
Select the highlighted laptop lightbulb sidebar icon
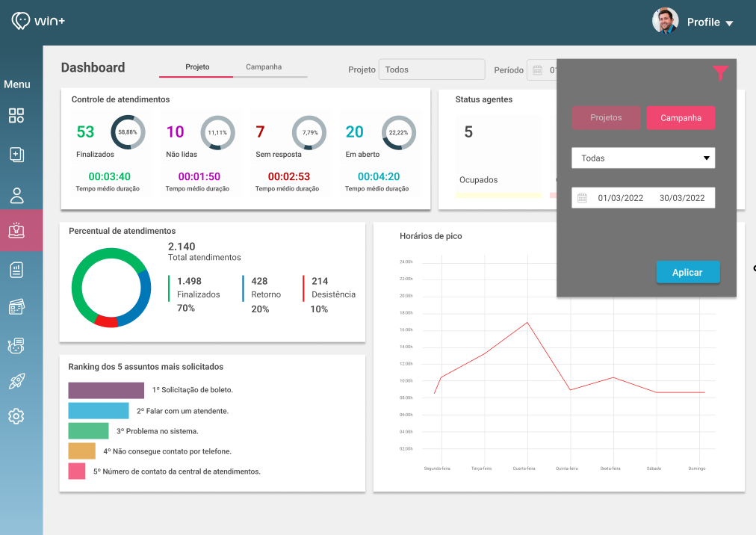(x=16, y=230)
